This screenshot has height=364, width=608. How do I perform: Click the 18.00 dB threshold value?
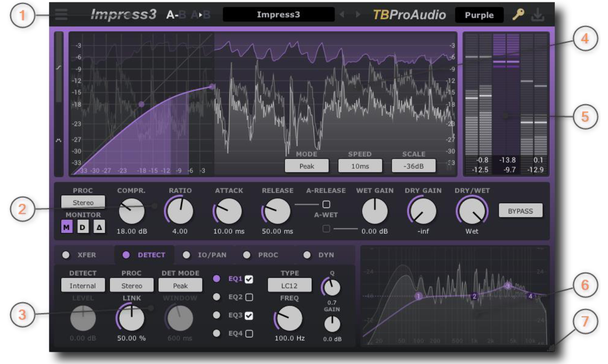point(132,232)
